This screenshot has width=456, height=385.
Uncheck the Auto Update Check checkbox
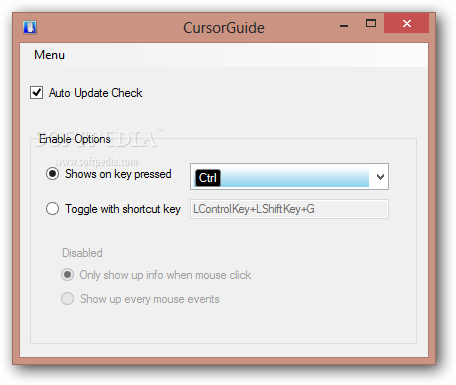point(36,93)
